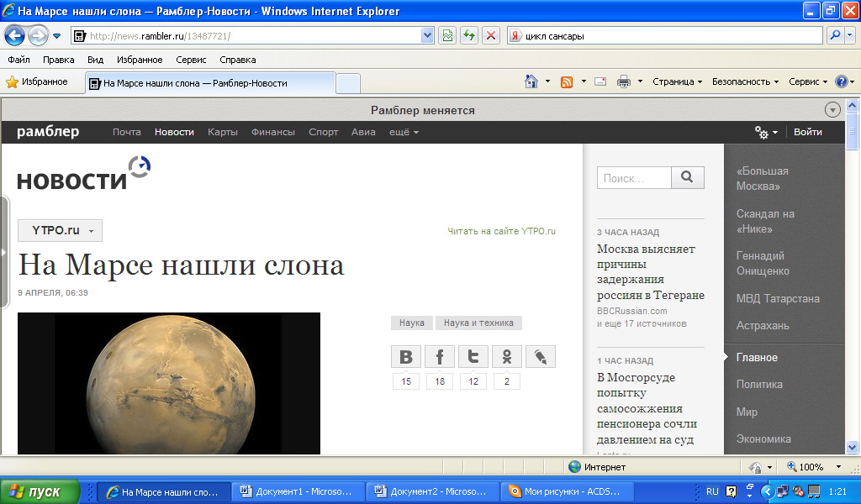Refresh the page with the green arrows icon
Screen dimensions: 861x504
(469, 35)
